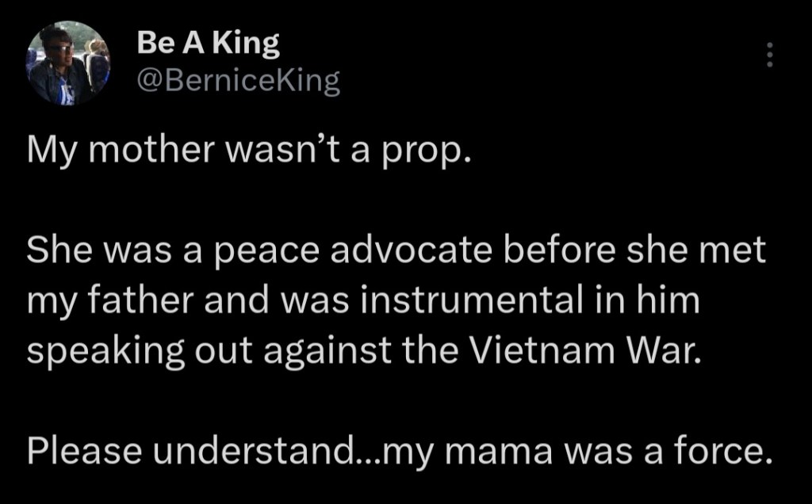The height and width of the screenshot is (504, 812).
Task: Click the final line starting "Please understand"
Action: (399, 452)
